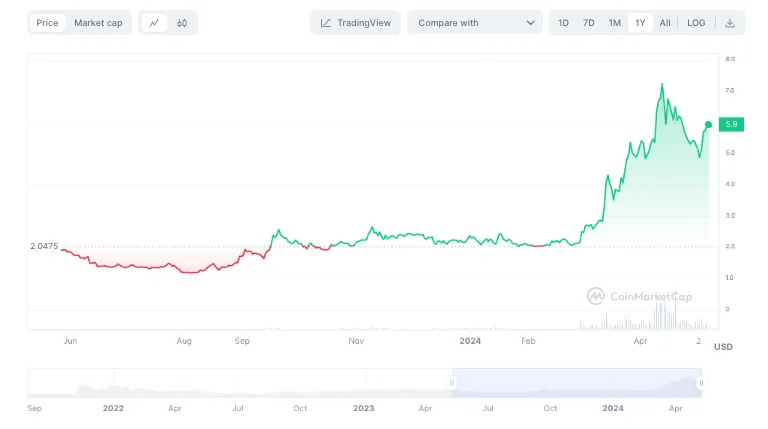
Task: Click the 5.9 current price tag
Action: [x=731, y=124]
